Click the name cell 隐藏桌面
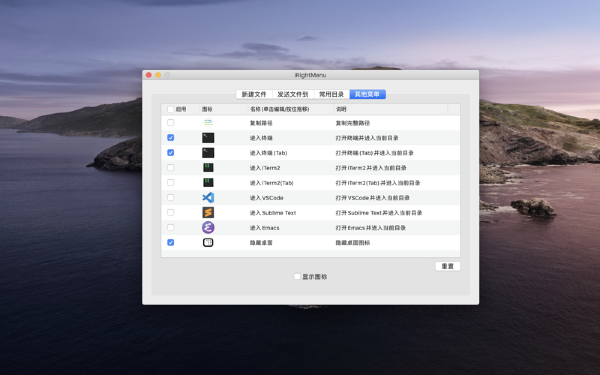Screen dimensions: 600x375 coord(261,243)
